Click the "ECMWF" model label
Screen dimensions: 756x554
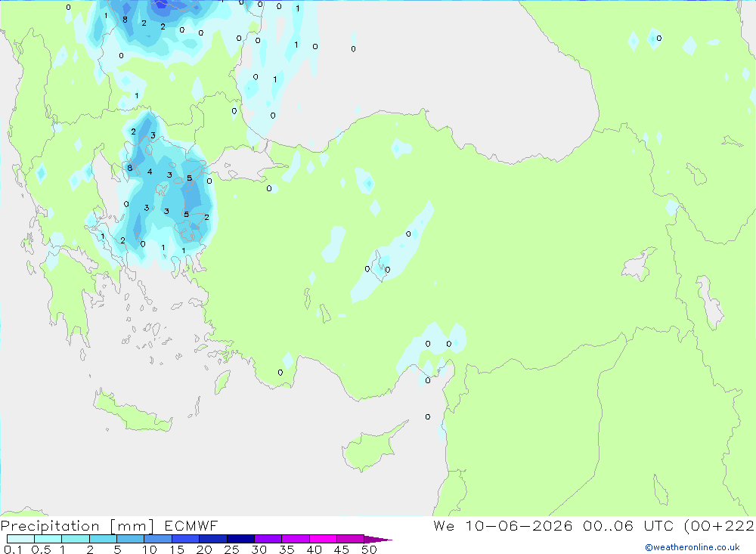pyautogui.click(x=191, y=525)
